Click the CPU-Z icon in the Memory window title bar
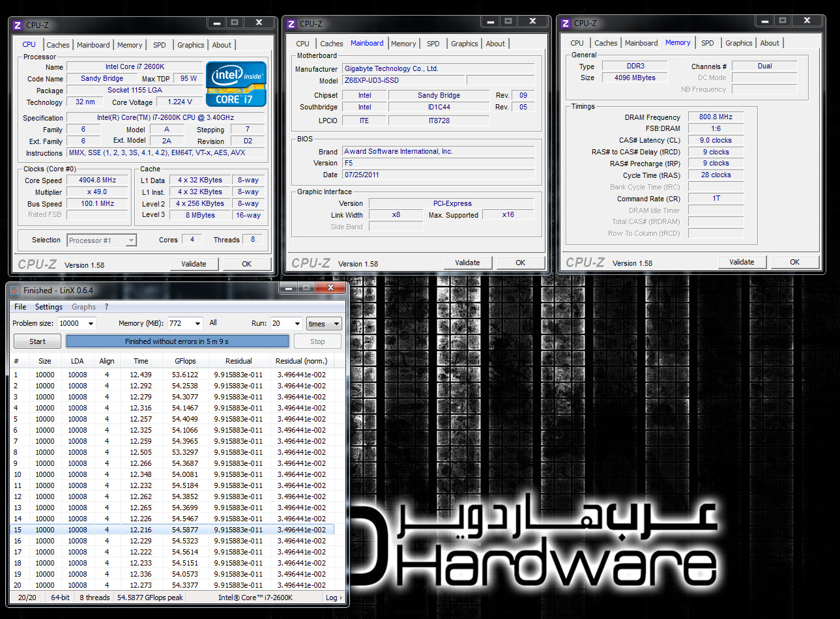This screenshot has width=840, height=619. 566,23
